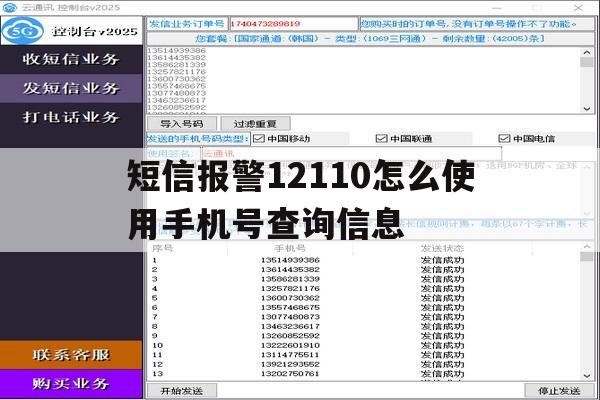The height and width of the screenshot is (400, 600).
Task: Click the 发信业务订单号 label
Action: pyautogui.click(x=187, y=24)
